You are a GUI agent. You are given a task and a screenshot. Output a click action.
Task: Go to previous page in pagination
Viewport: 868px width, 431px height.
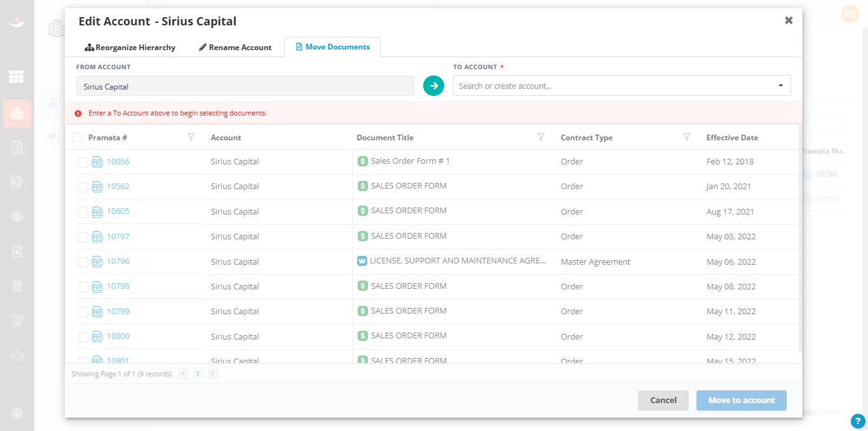pos(184,374)
